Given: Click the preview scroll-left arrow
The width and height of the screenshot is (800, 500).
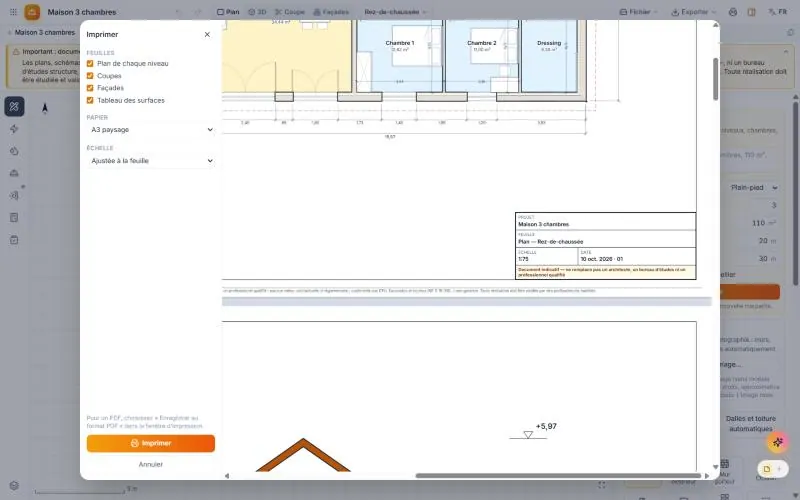Looking at the screenshot, I should pos(227,476).
